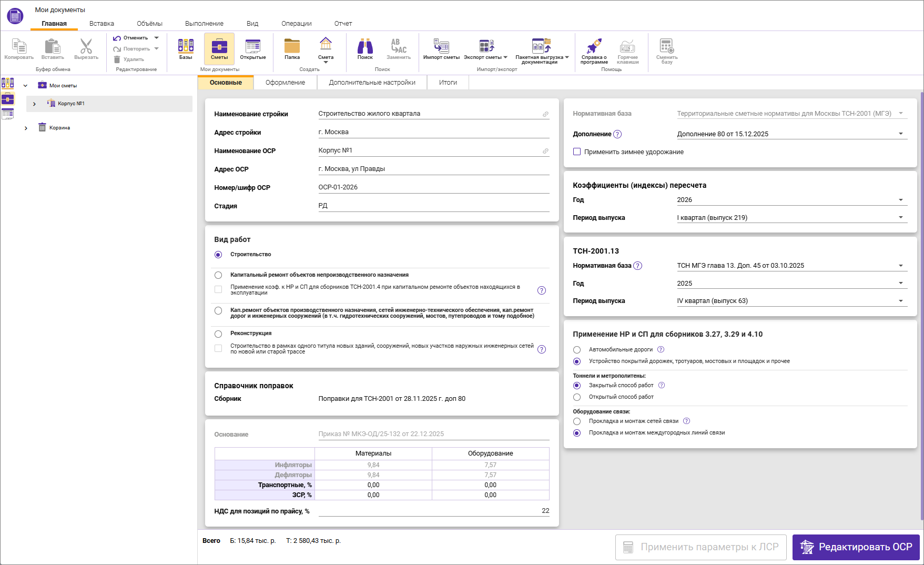Click the right-side vertical scrollbar
The image size is (924, 565).
coord(921,305)
